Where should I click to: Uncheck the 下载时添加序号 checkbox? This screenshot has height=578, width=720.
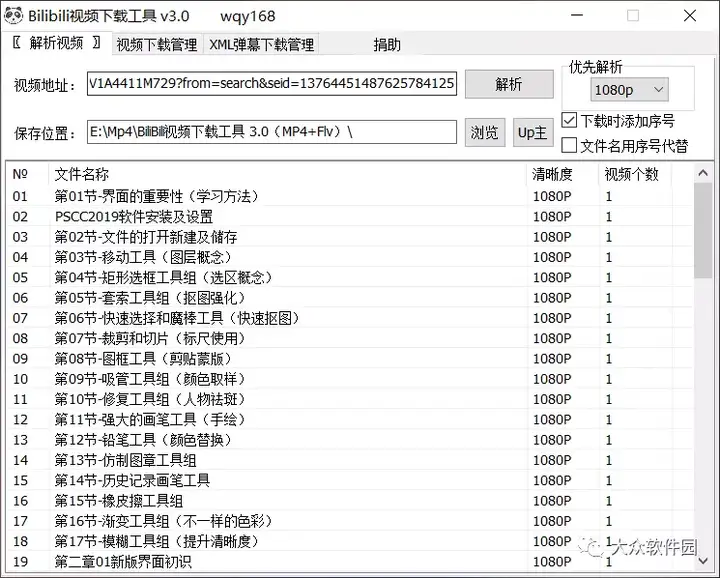[x=569, y=120]
